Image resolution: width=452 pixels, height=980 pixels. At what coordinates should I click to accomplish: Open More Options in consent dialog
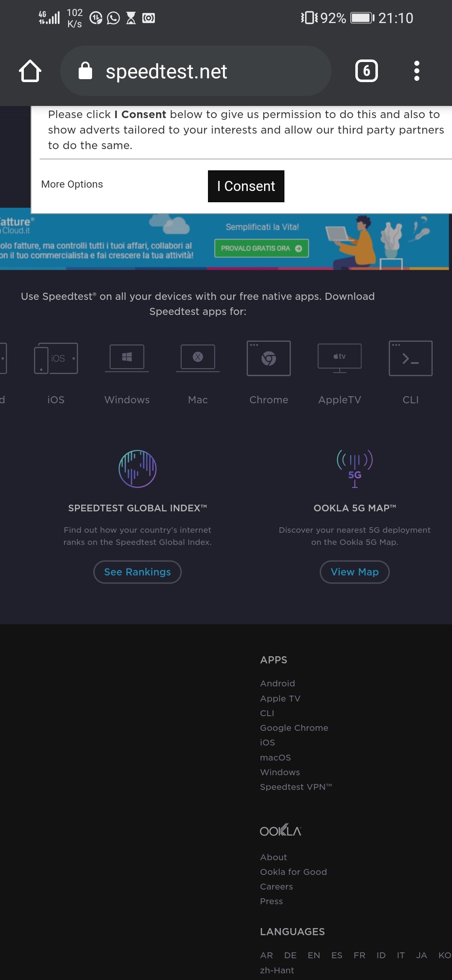(72, 184)
